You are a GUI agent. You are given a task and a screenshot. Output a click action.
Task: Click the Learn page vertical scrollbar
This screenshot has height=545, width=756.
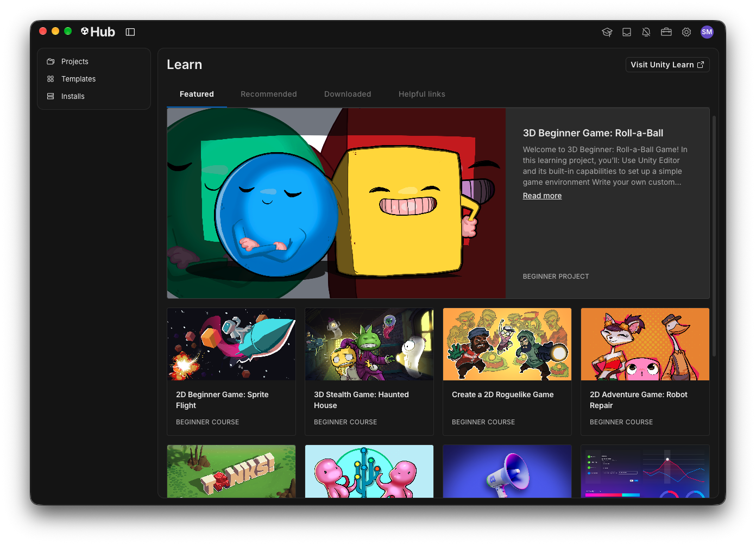pyautogui.click(x=714, y=236)
